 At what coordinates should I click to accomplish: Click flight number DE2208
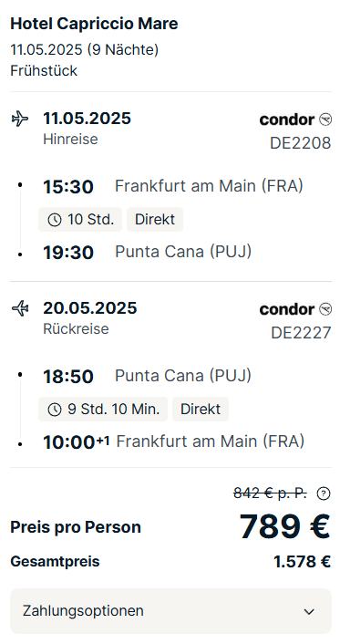[x=300, y=143]
